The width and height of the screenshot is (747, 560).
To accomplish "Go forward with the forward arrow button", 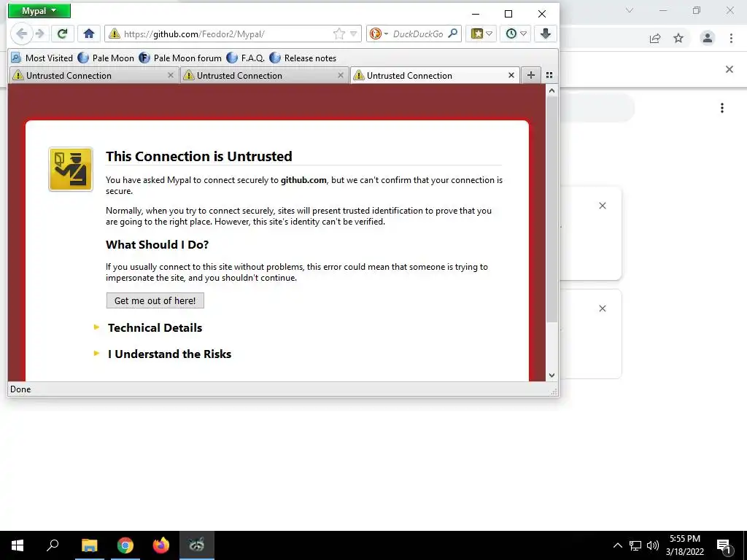I will tap(40, 34).
